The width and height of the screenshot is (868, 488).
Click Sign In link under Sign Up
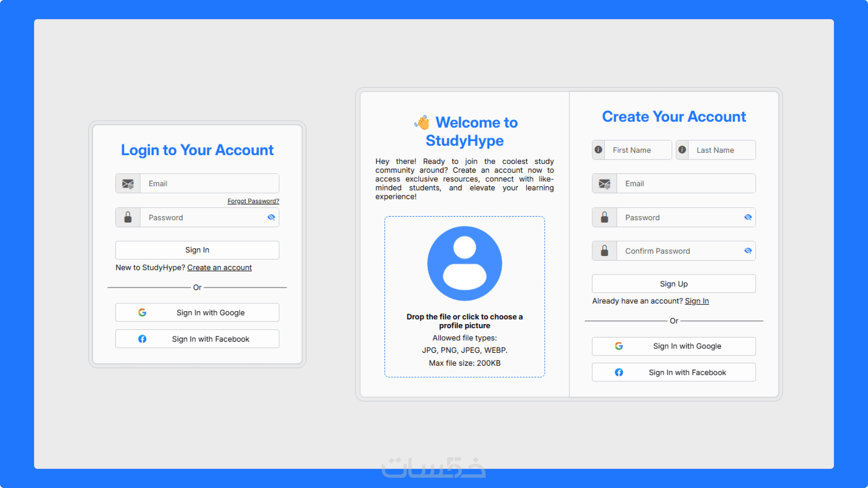point(697,301)
